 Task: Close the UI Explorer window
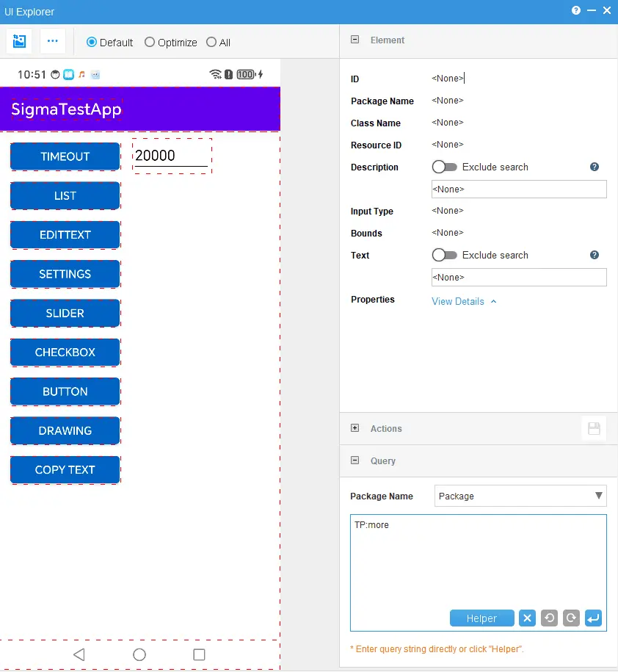tap(607, 10)
